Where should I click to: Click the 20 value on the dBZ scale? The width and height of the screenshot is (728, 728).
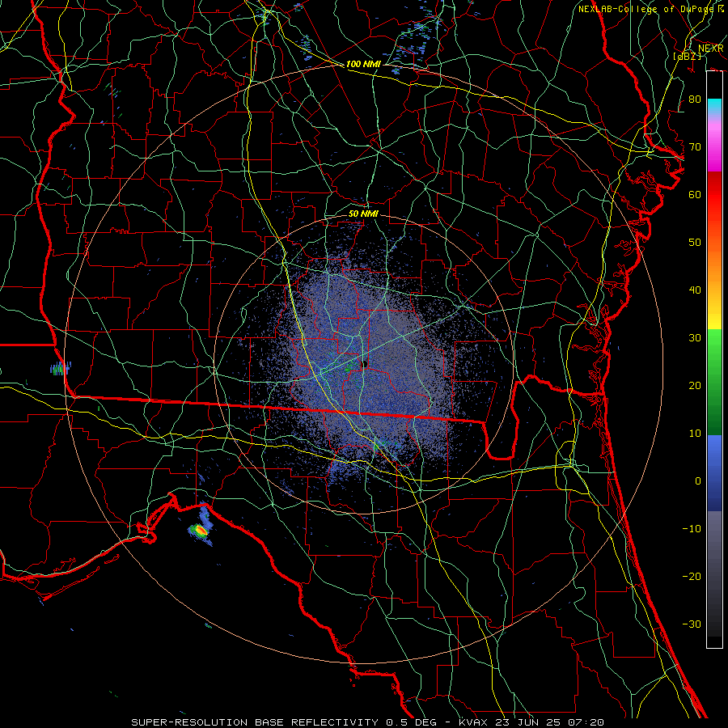tap(695, 385)
